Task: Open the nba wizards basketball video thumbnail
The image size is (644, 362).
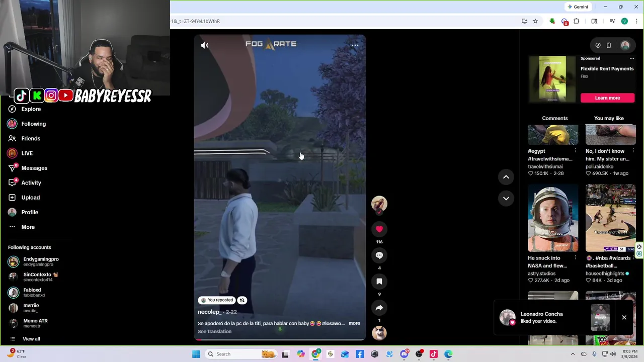Action: tap(611, 218)
